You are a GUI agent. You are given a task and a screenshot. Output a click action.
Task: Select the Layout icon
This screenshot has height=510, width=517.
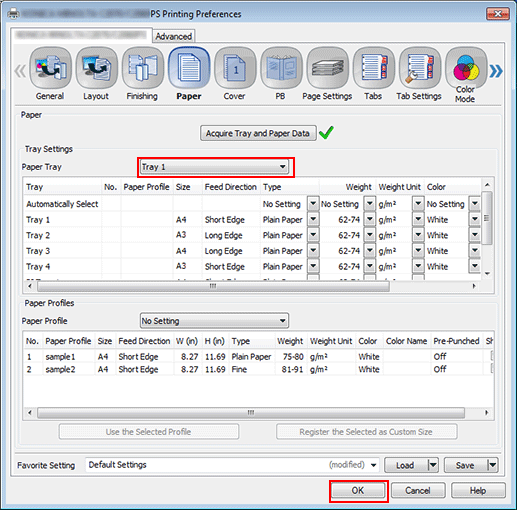(96, 68)
